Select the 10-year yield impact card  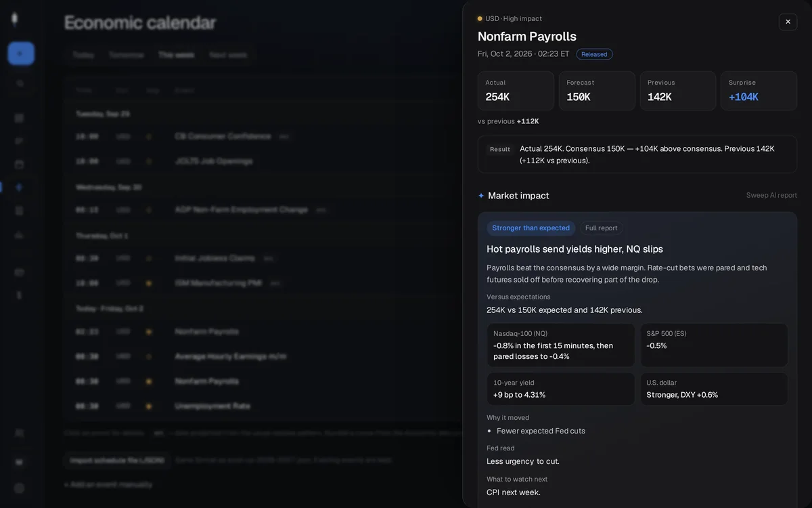pyautogui.click(x=561, y=389)
